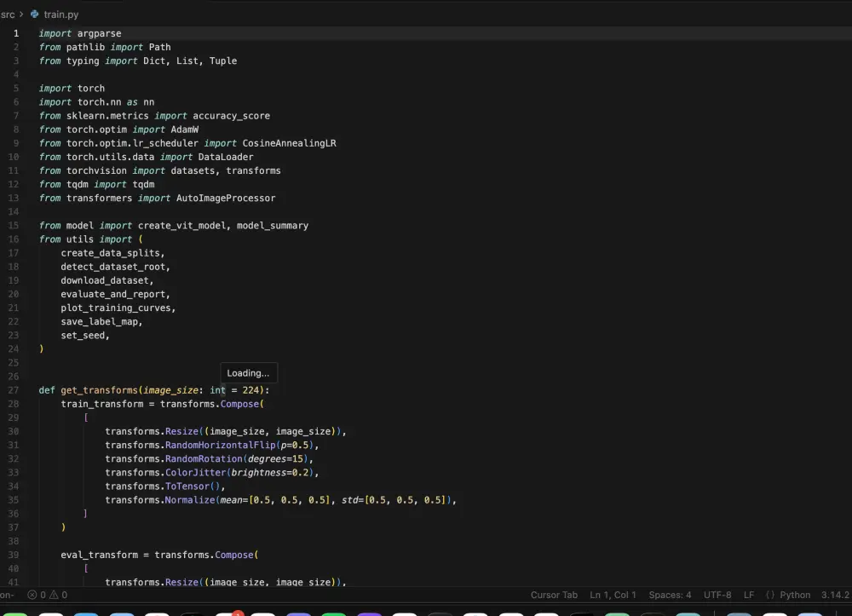This screenshot has width=852, height=616.
Task: Click model_summary on line 15
Action: (x=273, y=226)
